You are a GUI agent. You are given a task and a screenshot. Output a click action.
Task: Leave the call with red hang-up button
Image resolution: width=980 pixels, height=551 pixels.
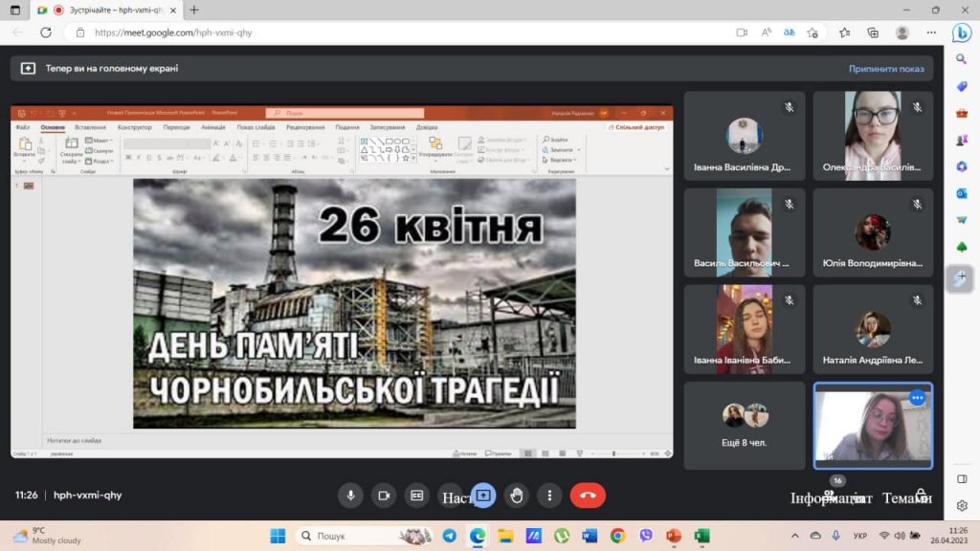pos(588,496)
